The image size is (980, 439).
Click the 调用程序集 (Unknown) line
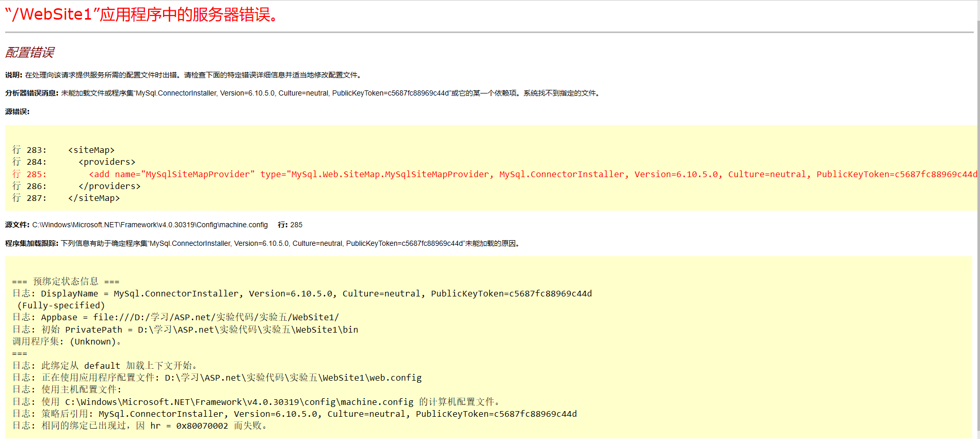(x=67, y=341)
